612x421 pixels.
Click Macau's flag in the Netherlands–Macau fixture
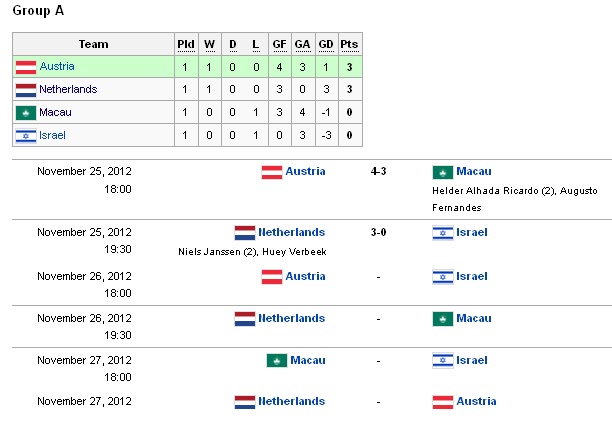coord(442,319)
